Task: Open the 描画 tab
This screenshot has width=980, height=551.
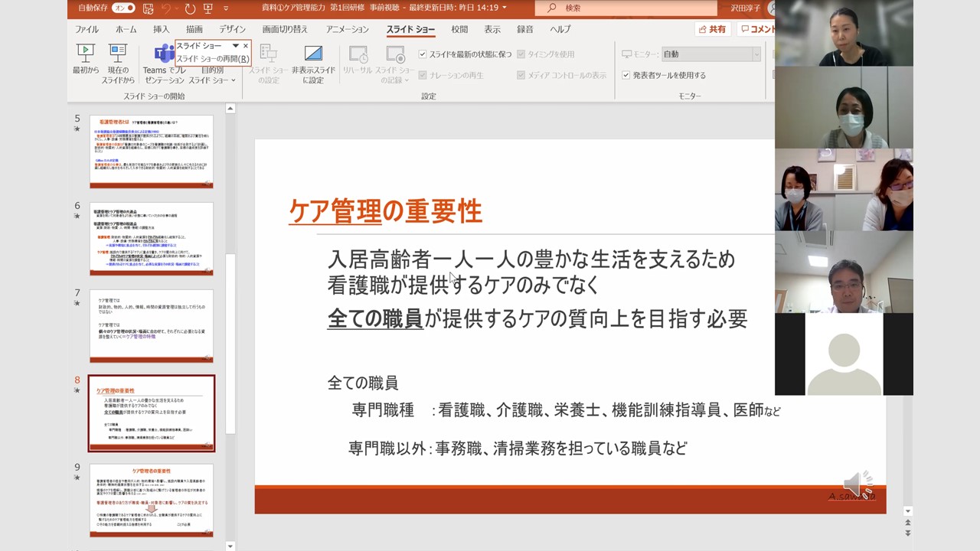Action: 194,29
